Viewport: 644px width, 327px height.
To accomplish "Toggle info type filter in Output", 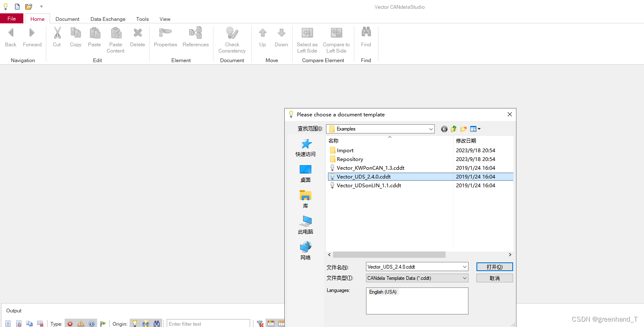I will click(x=92, y=324).
